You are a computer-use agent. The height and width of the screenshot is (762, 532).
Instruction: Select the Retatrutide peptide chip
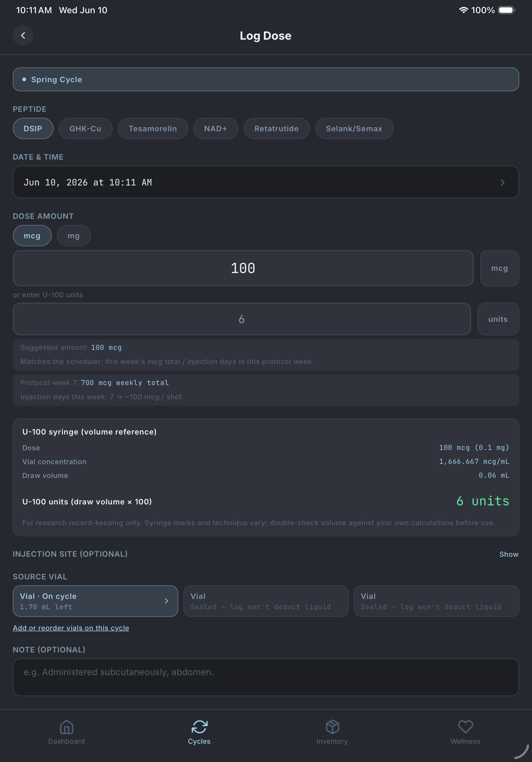277,129
